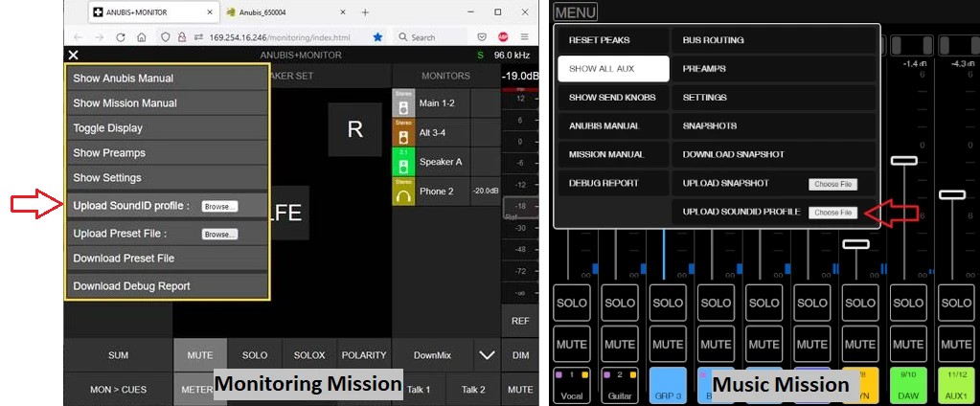Toggle MON > CUES

118,389
